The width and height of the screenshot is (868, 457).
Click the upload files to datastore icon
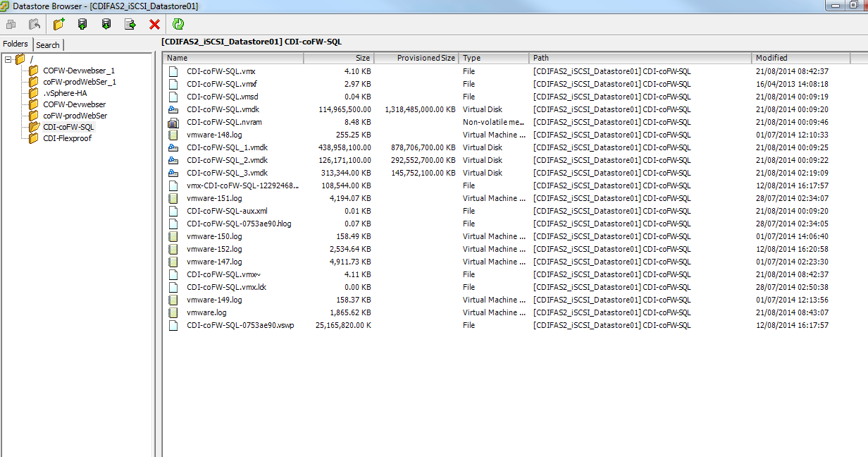tap(82, 23)
